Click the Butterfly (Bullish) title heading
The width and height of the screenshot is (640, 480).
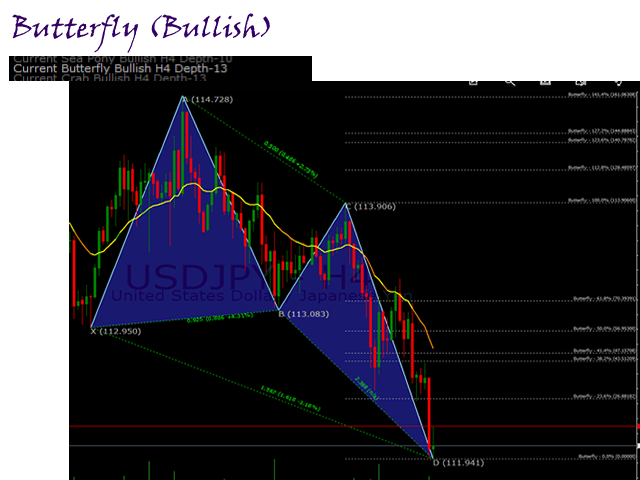click(x=141, y=28)
